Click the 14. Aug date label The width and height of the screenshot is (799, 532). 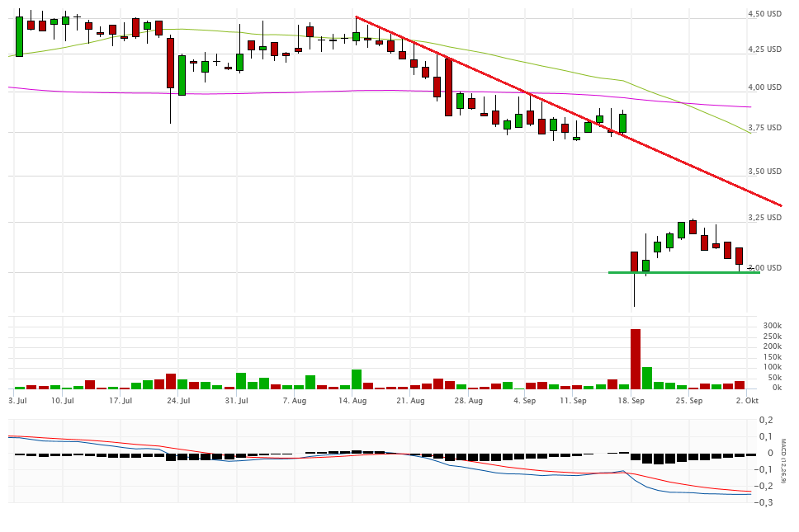point(352,401)
